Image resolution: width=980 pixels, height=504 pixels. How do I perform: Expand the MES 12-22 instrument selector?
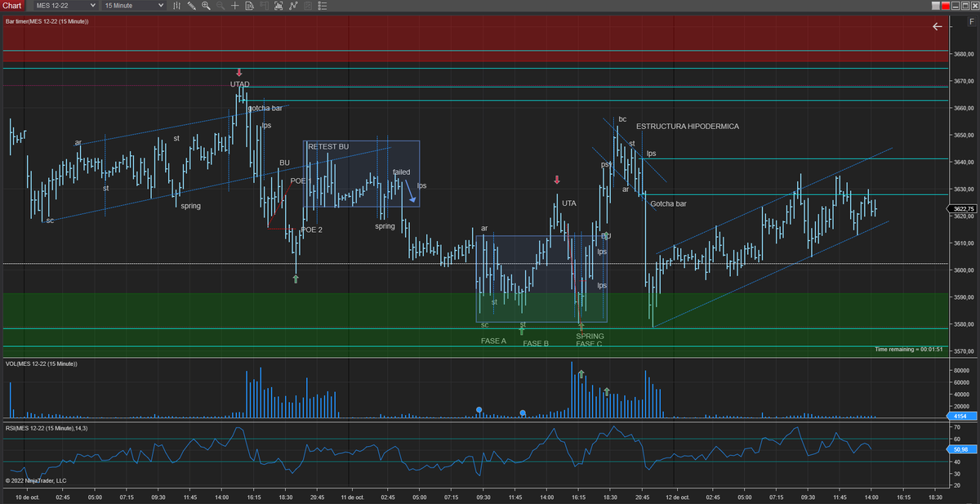(65, 6)
